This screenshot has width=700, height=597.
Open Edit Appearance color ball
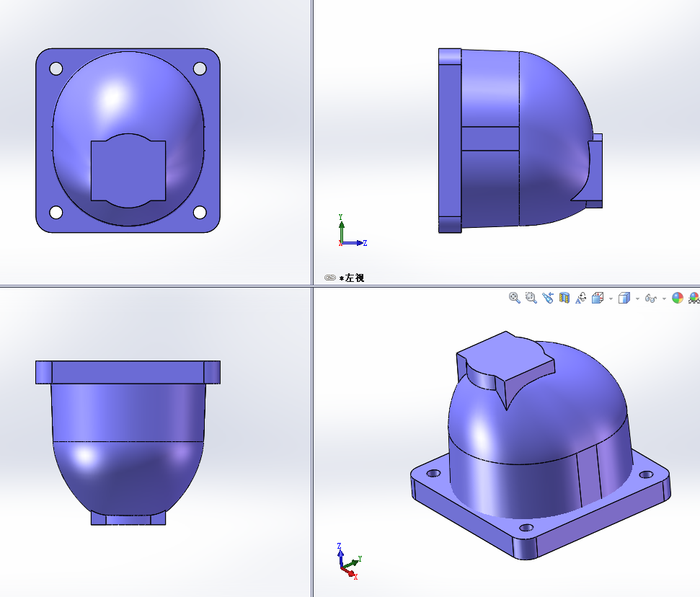click(677, 298)
